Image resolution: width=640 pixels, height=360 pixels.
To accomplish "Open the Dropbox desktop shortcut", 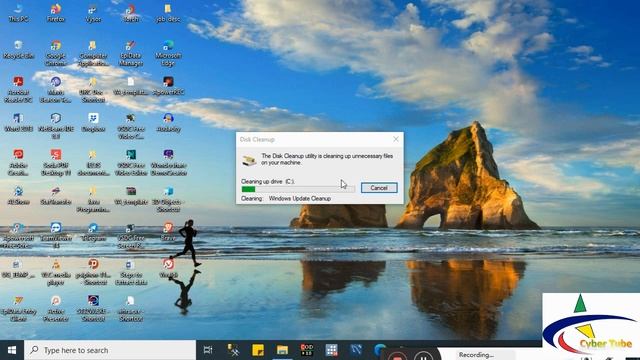I will pyautogui.click(x=93, y=123).
